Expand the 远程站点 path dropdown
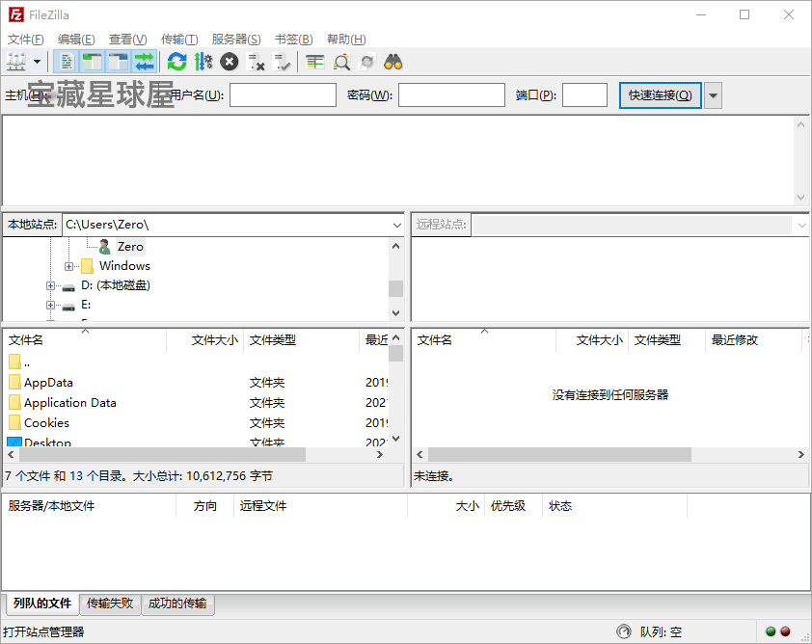The height and width of the screenshot is (644, 812). click(x=801, y=226)
